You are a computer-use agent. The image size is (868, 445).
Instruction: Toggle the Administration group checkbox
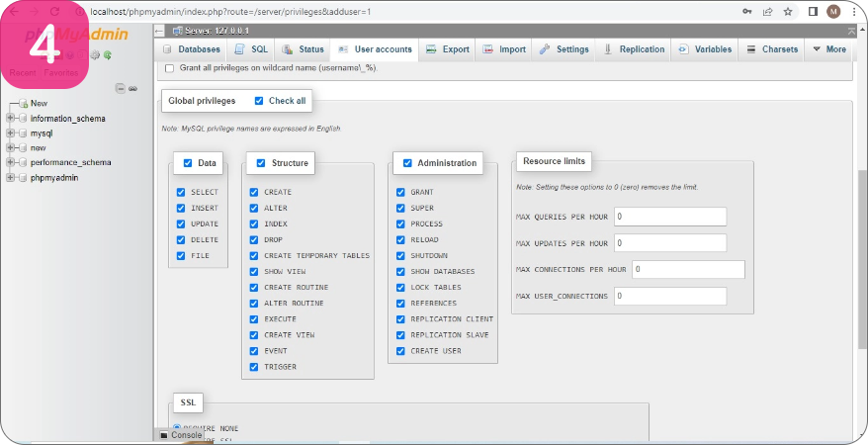click(407, 163)
